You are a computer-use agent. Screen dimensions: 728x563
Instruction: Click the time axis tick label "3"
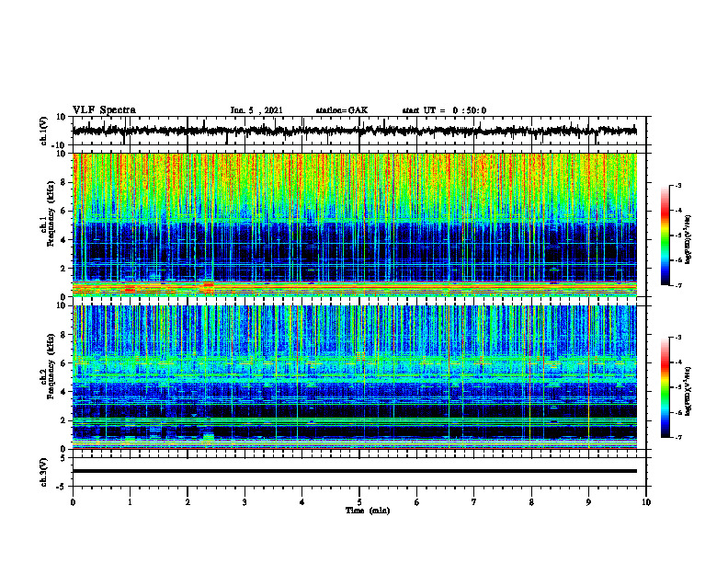245,502
